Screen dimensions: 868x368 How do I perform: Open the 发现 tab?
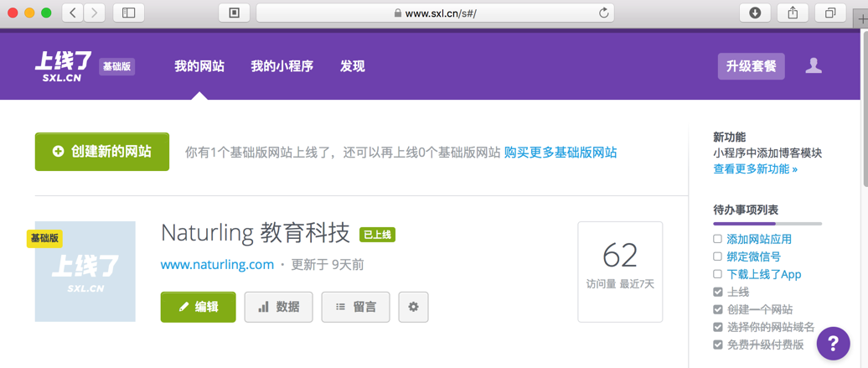[353, 66]
